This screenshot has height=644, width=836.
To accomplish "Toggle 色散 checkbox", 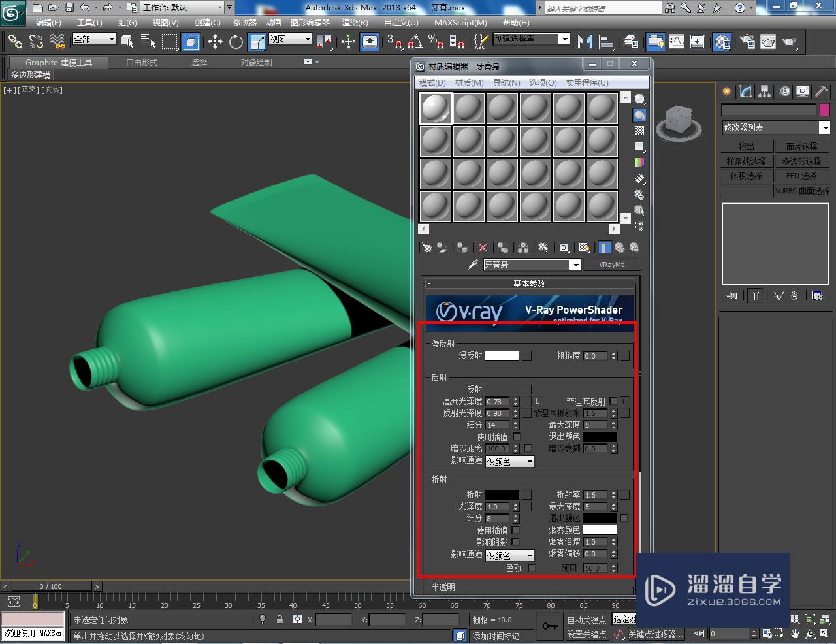I will click(532, 568).
